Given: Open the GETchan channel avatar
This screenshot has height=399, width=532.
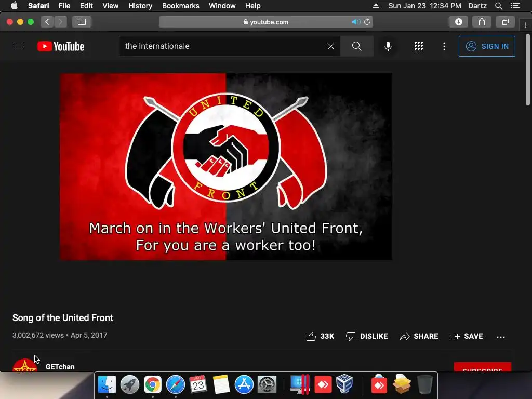Looking at the screenshot, I should pos(25,365).
